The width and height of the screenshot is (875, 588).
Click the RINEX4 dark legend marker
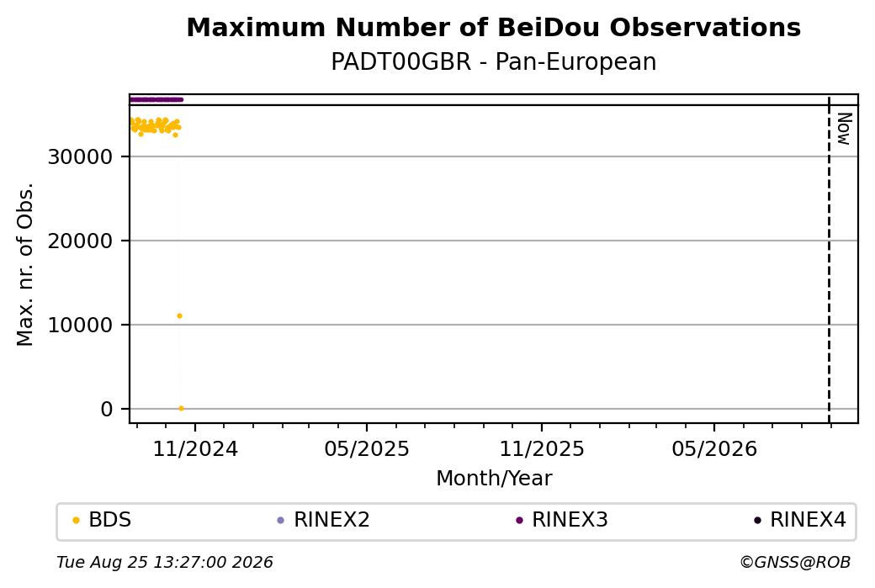757,521
